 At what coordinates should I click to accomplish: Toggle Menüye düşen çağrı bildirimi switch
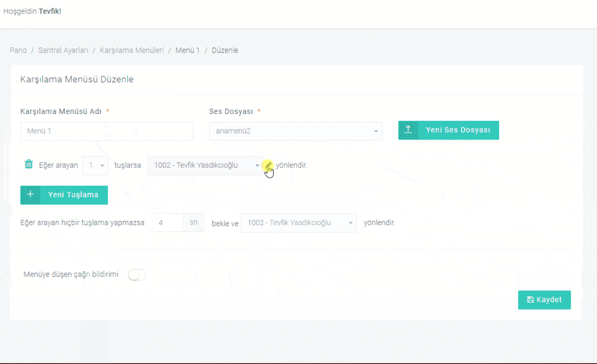(x=137, y=275)
